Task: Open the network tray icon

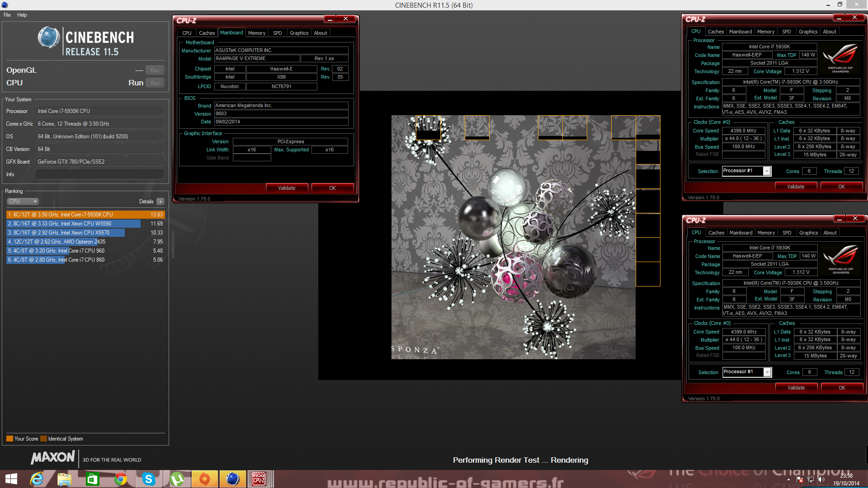Action: 810,479
